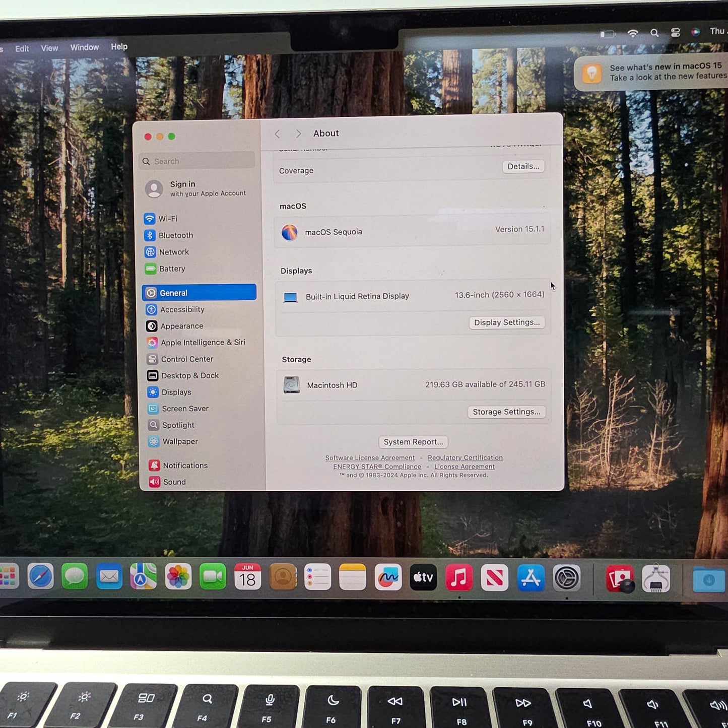Launch Safari from the Dock
This screenshot has width=728, height=728.
point(40,576)
